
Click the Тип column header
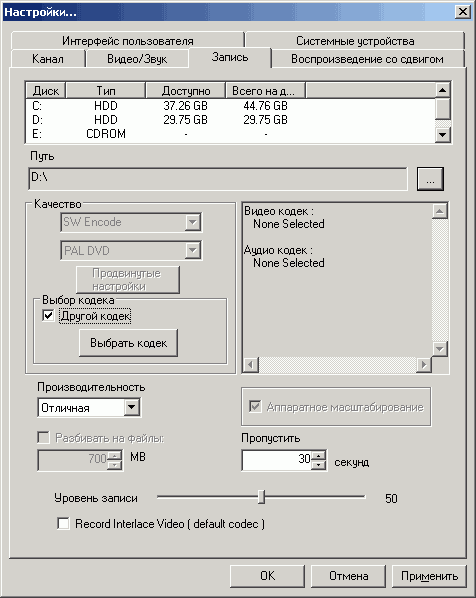(106, 91)
